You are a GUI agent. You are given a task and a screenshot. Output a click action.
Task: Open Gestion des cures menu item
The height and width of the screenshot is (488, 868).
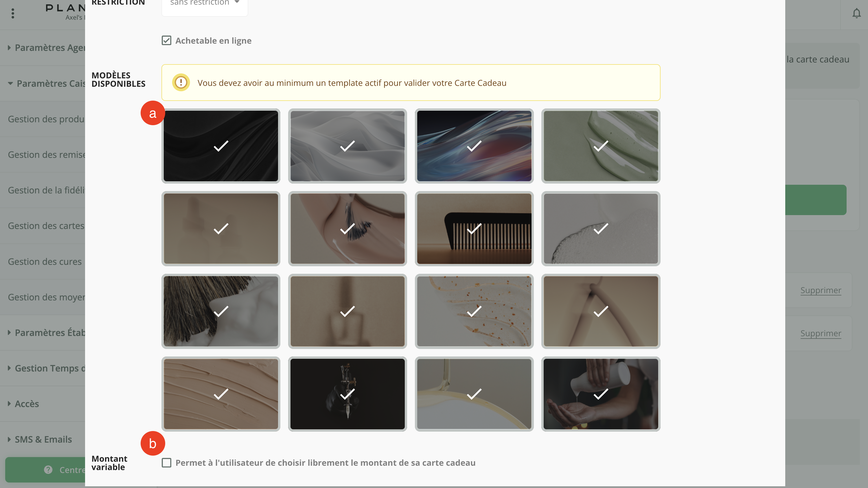click(x=45, y=261)
